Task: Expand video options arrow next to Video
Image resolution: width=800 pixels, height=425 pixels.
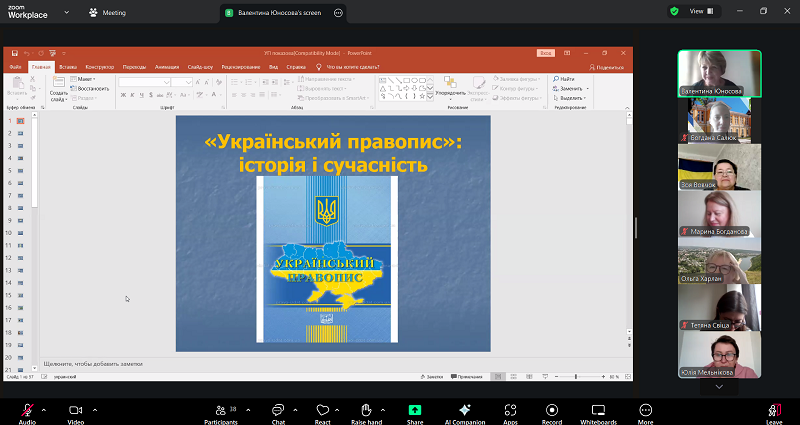Action: coord(96,409)
